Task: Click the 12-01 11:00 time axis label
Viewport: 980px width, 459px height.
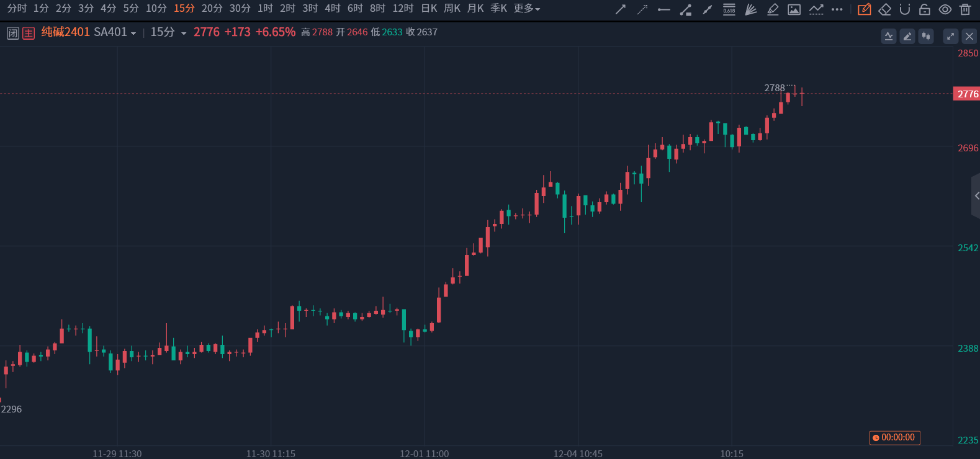Action: pos(425,453)
